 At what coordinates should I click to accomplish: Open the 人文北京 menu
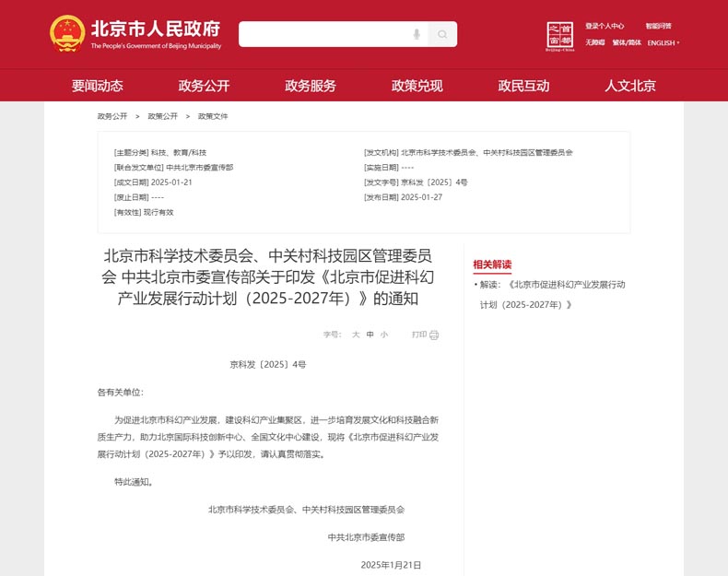tap(630, 86)
